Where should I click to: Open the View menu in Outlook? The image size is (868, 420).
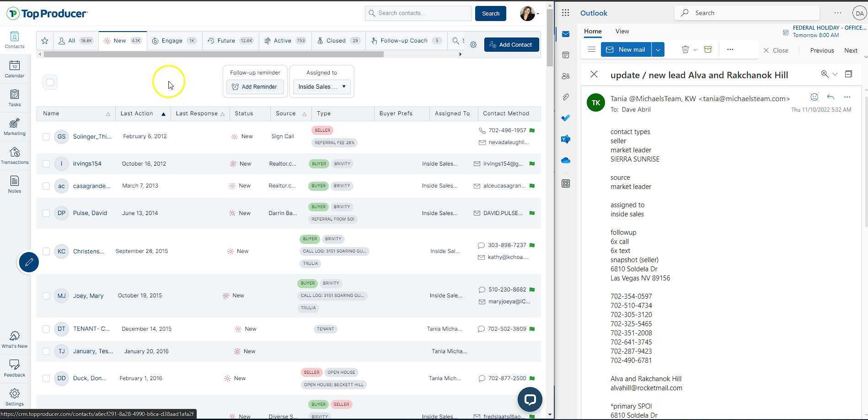pyautogui.click(x=622, y=31)
